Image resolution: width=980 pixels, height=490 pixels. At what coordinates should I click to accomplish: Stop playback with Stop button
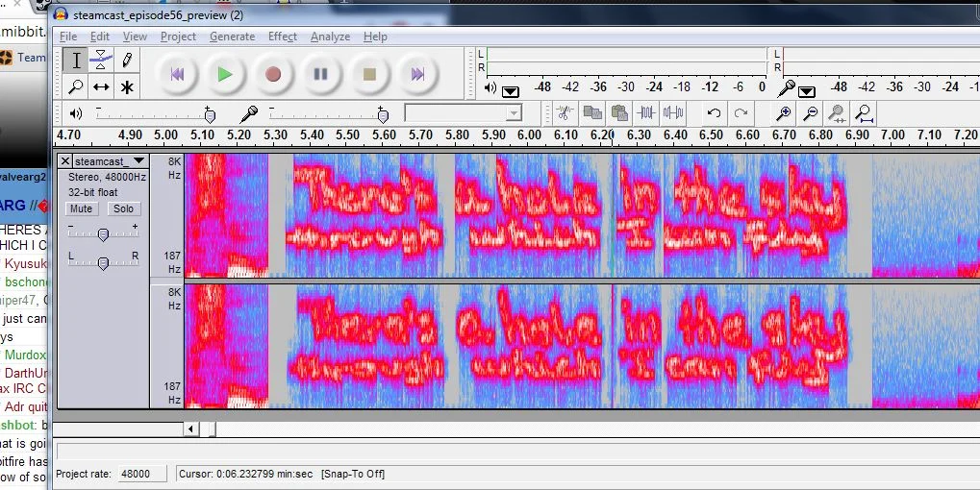(368, 74)
